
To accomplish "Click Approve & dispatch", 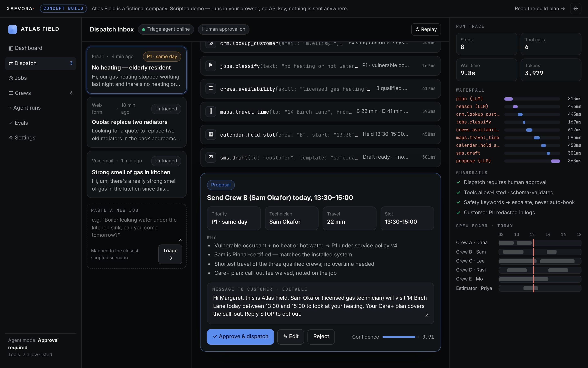I will [240, 337].
